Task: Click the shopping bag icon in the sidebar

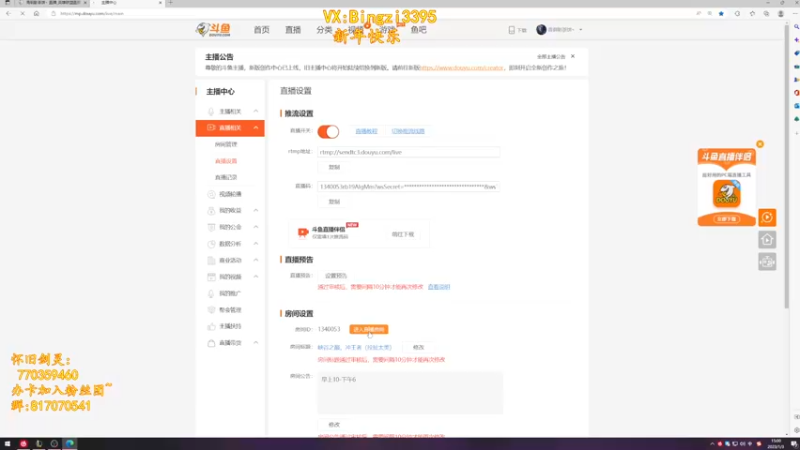Action: pos(211,343)
